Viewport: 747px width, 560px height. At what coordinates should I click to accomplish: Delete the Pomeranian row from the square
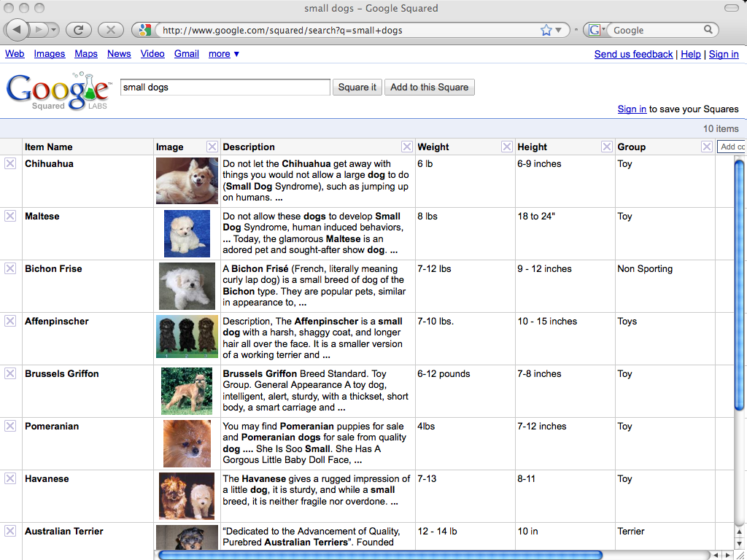pyautogui.click(x=10, y=427)
